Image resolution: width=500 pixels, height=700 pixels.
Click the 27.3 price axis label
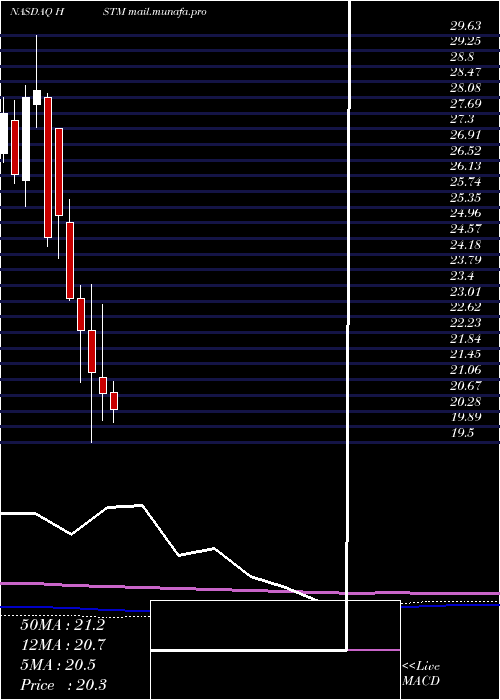(x=462, y=119)
